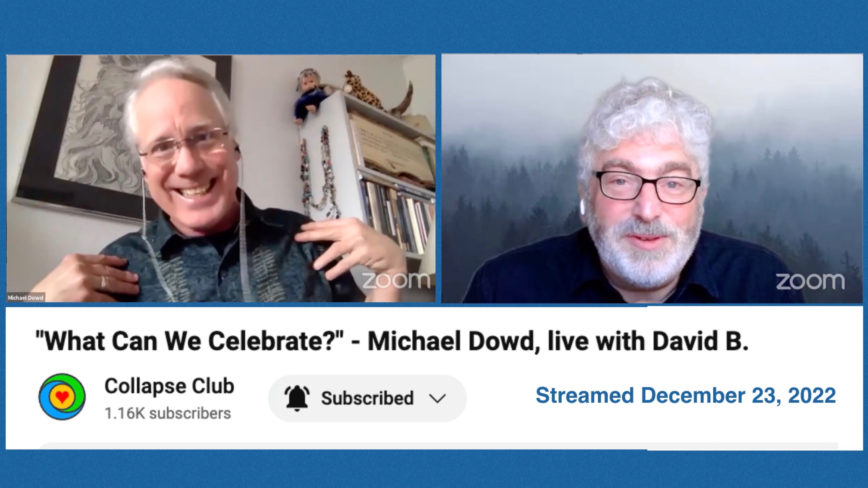Click the Michael Dowd name tag
Image resolution: width=868 pixels, height=488 pixels.
point(26,298)
